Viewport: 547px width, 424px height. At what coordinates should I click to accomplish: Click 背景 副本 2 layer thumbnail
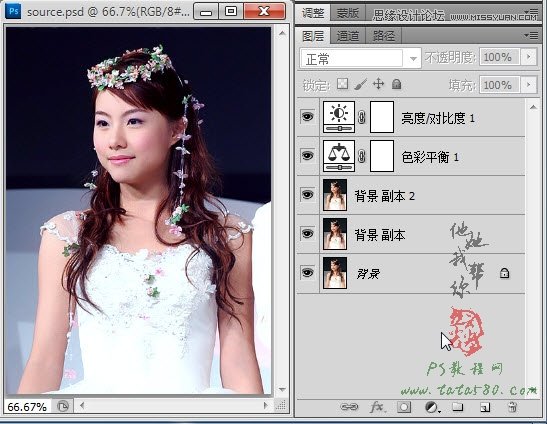[x=335, y=195]
